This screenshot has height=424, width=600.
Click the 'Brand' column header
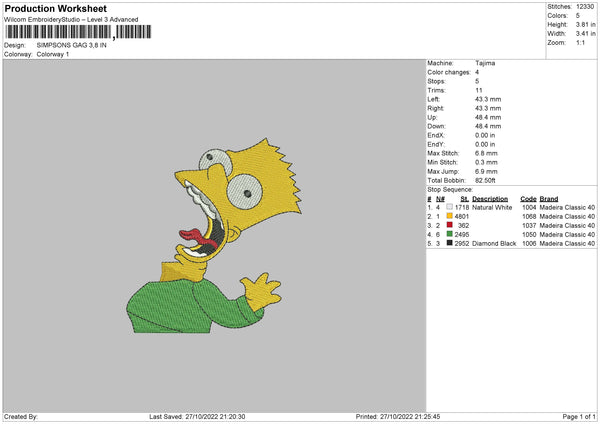point(549,199)
